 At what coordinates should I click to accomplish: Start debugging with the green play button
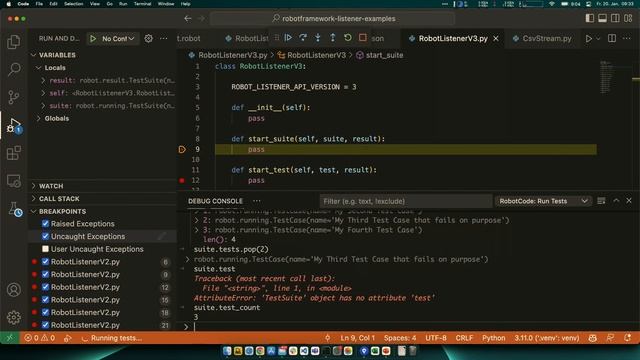coord(93,38)
